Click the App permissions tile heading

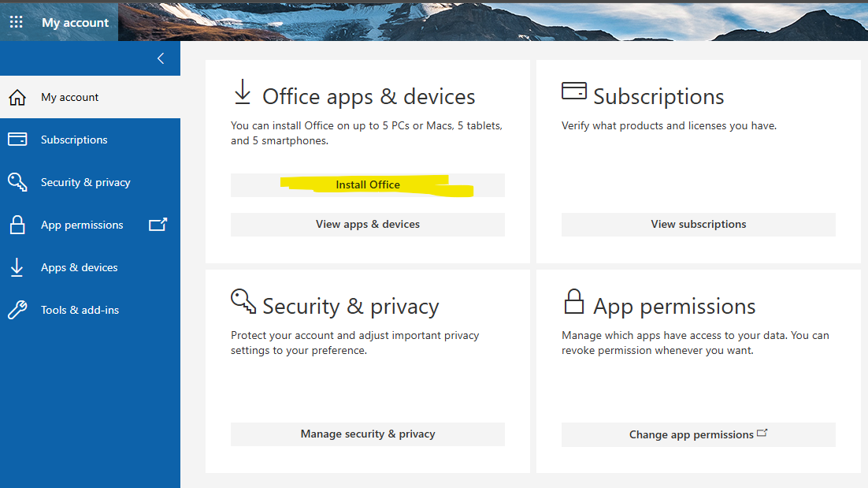(674, 307)
